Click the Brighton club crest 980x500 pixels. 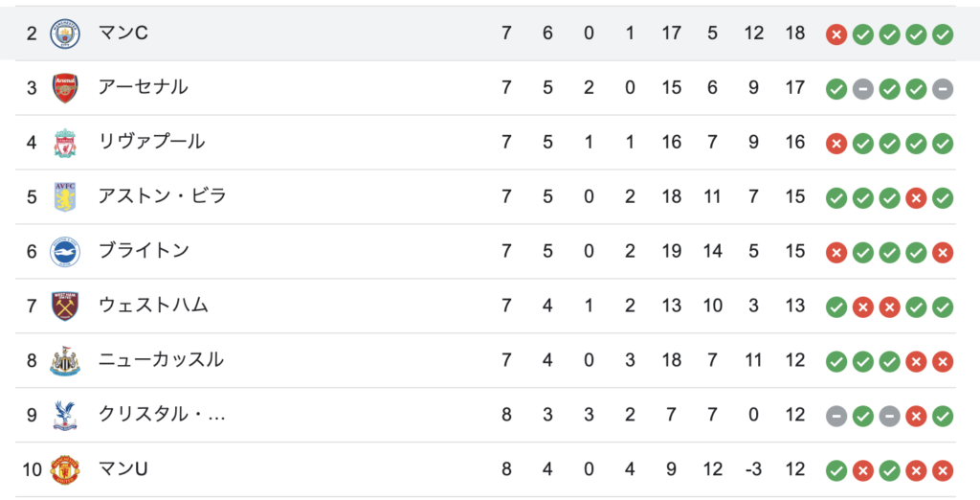65,252
